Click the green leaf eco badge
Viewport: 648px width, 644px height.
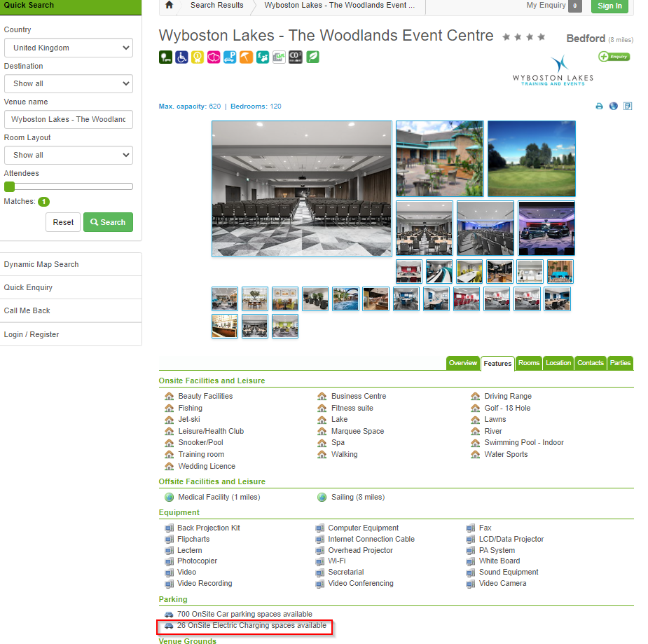(x=313, y=57)
